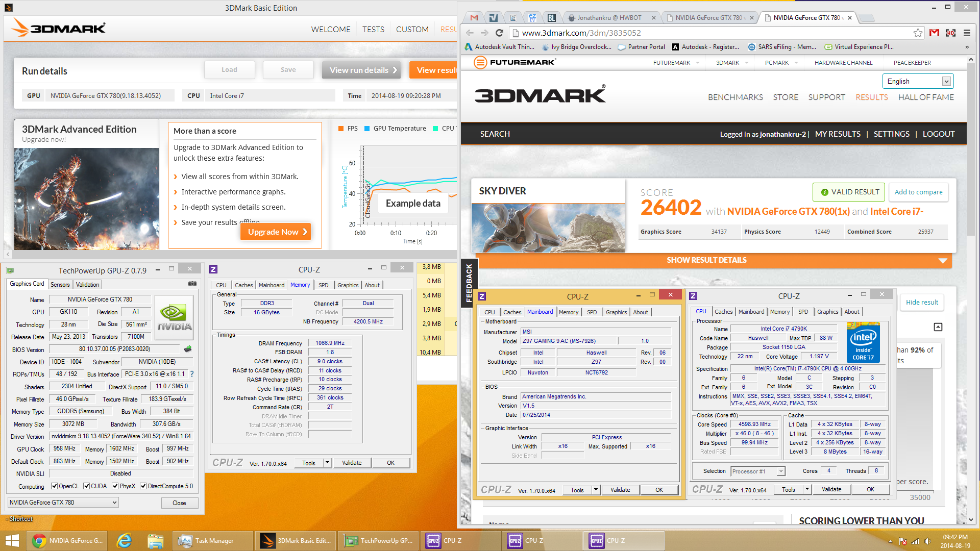Expand SHOW RESULT DETAILS bar

[x=714, y=260]
